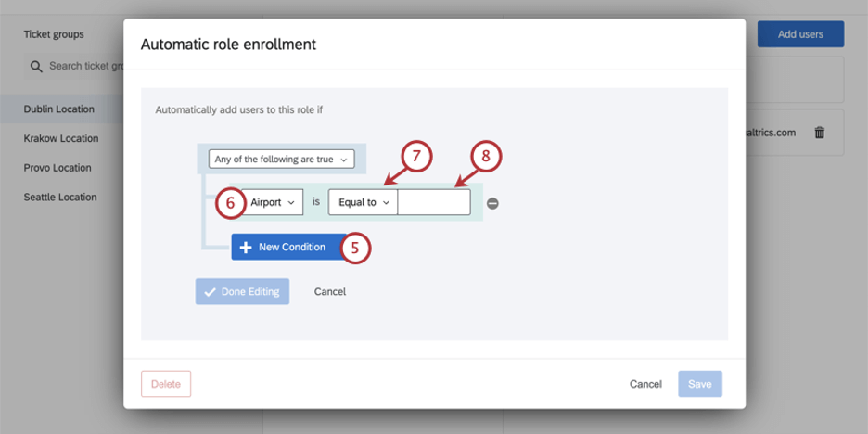Cancel editing the condition
Screen dimensions: 868x434
pyautogui.click(x=330, y=291)
